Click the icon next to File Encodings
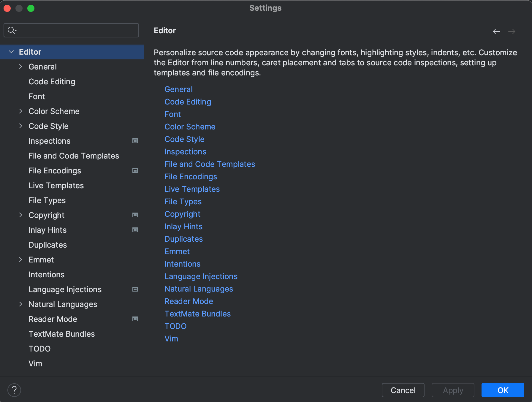Viewport: 532px width, 402px height. pos(135,170)
